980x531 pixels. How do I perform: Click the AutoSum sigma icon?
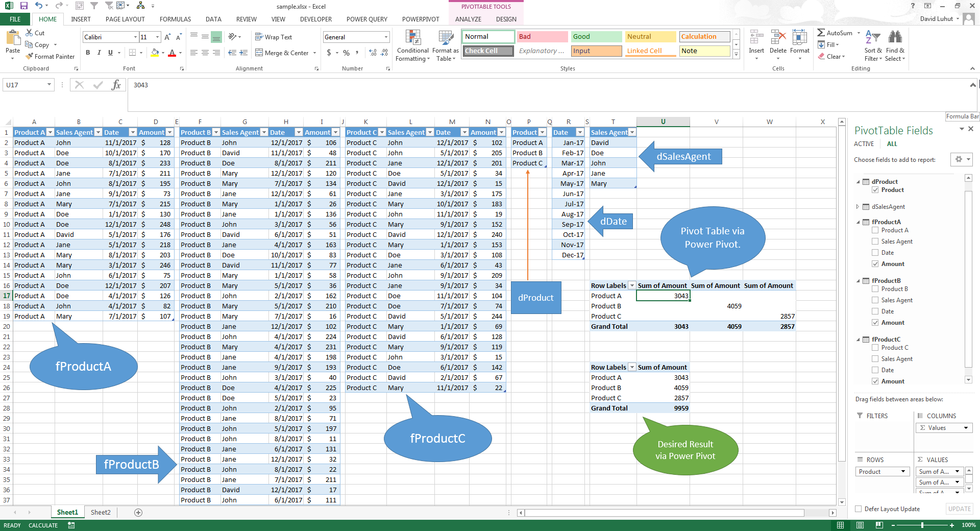click(821, 33)
